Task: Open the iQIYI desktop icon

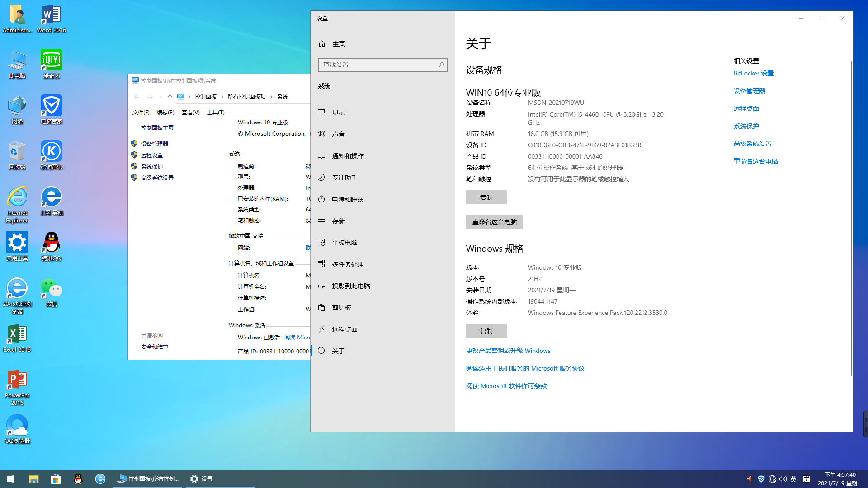Action: pos(51,64)
